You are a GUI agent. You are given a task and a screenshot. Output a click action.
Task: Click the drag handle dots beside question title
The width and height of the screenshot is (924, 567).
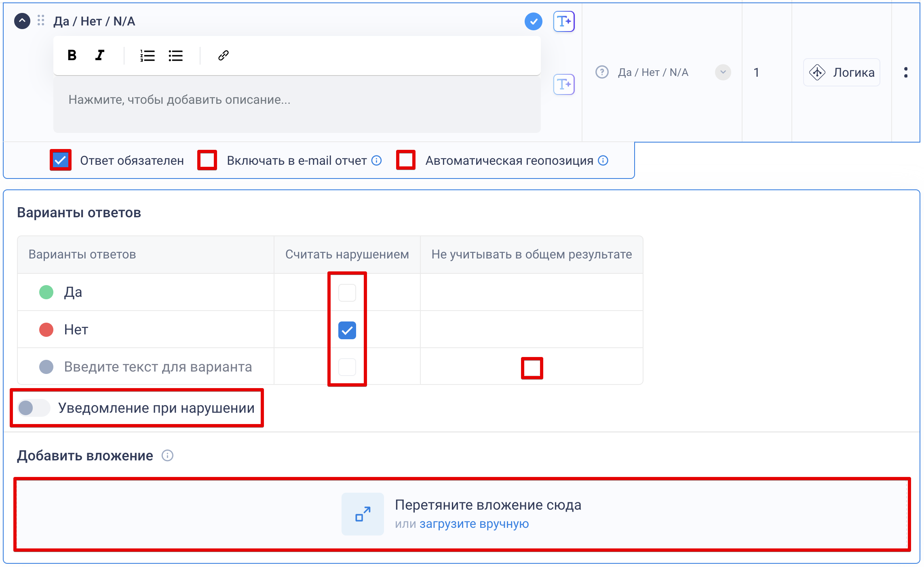click(41, 21)
